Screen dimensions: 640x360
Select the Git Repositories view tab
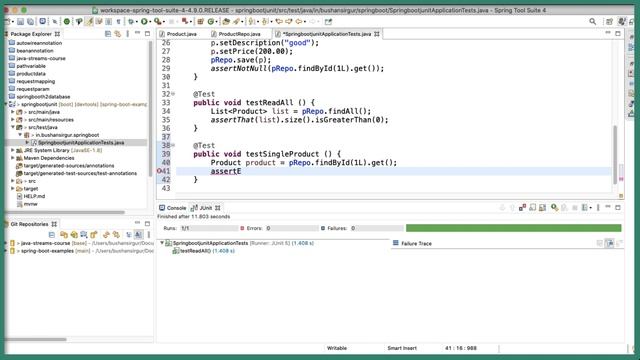click(x=29, y=224)
